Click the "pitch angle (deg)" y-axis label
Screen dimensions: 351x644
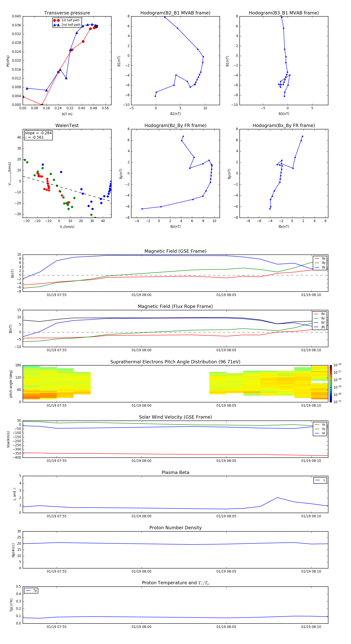pyautogui.click(x=11, y=384)
